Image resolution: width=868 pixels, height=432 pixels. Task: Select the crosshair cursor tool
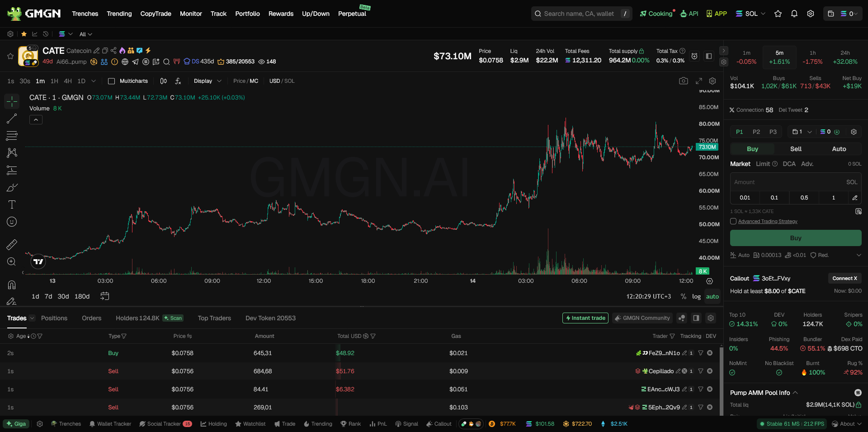12,101
